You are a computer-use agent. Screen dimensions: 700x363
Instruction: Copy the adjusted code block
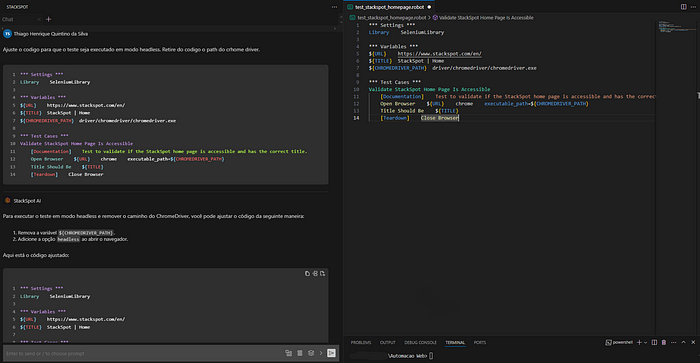click(x=307, y=273)
